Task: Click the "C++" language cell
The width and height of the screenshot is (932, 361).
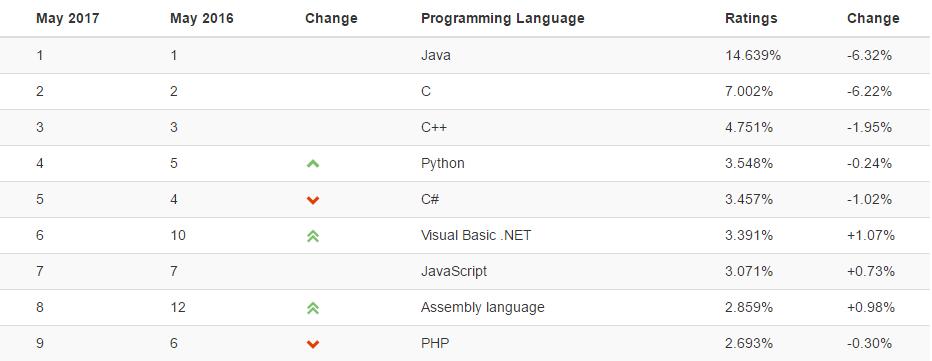Action: point(433,127)
